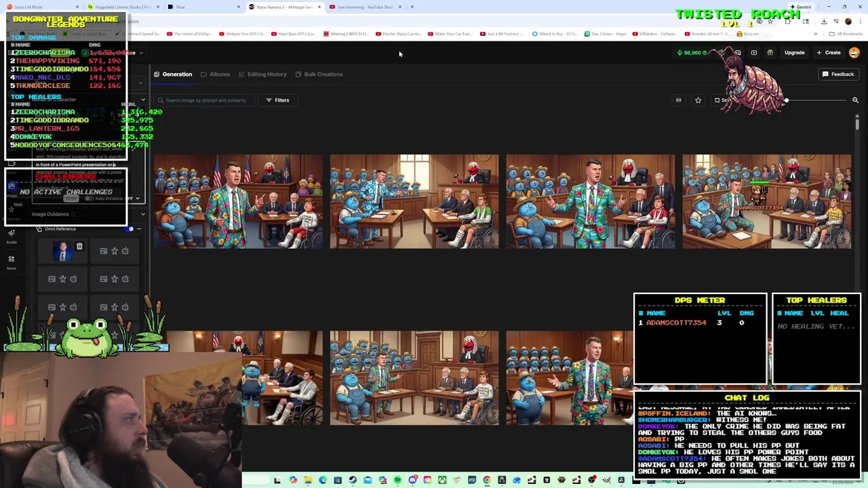The height and width of the screenshot is (488, 868).
Task: Click character star icon in fourth reference slot
Action: coord(115,279)
